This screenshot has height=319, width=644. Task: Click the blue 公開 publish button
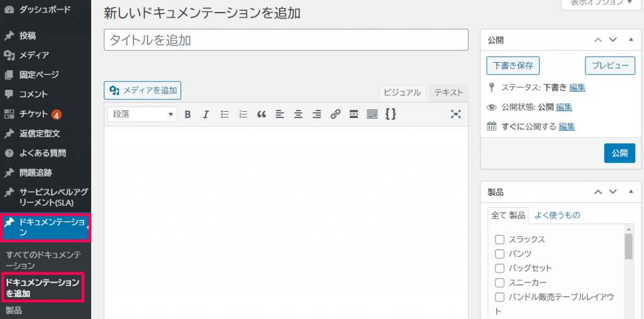[x=619, y=153]
